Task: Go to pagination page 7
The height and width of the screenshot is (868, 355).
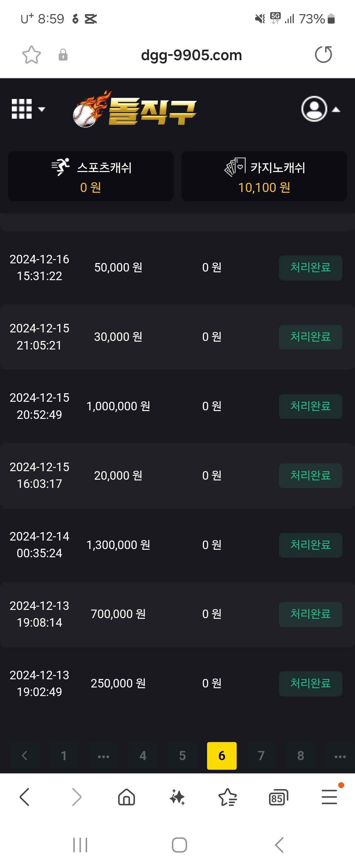Action: tap(261, 756)
